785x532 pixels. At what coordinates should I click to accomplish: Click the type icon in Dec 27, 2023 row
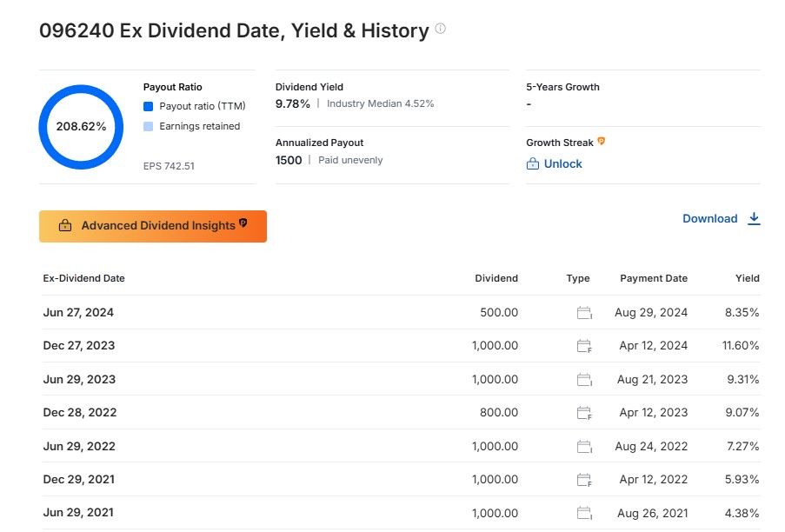pyautogui.click(x=584, y=346)
